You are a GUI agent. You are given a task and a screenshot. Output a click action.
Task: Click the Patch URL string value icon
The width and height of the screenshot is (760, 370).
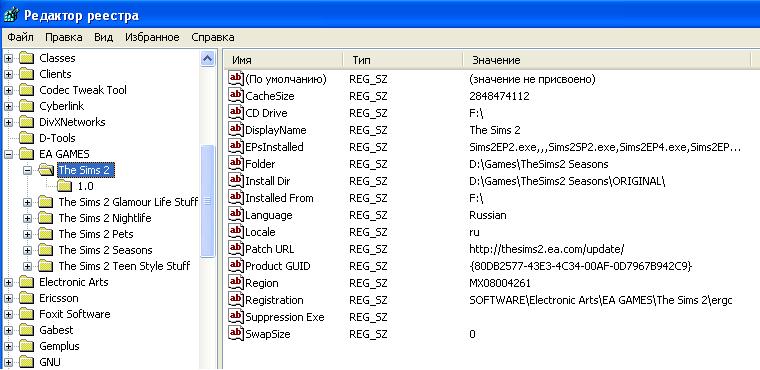(236, 248)
